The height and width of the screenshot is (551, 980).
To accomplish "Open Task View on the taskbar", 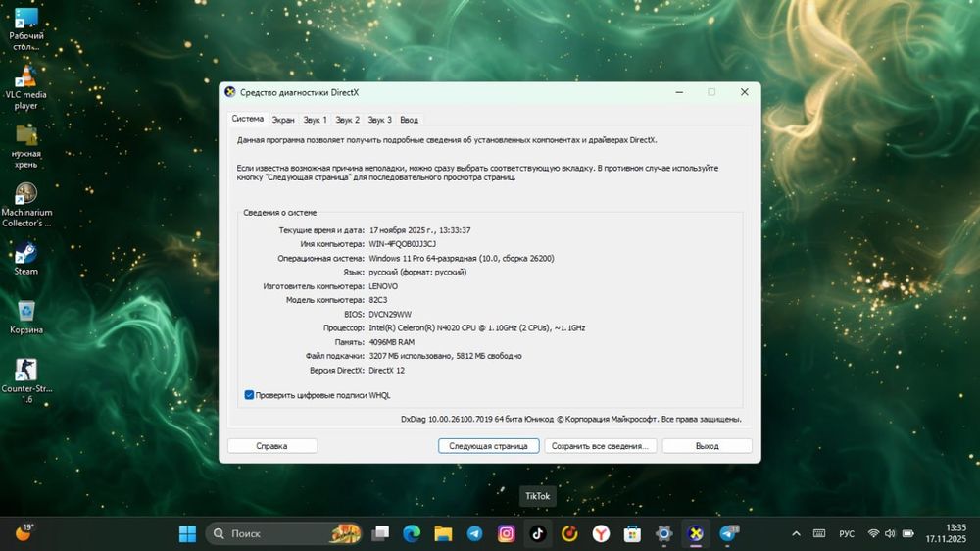I will tap(380, 533).
